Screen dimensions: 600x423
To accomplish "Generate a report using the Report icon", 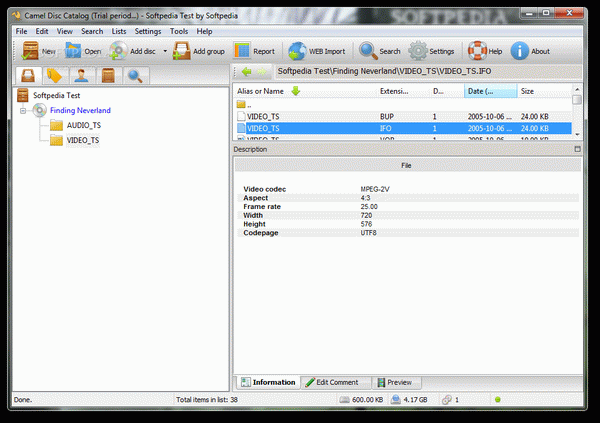I will pyautogui.click(x=242, y=51).
